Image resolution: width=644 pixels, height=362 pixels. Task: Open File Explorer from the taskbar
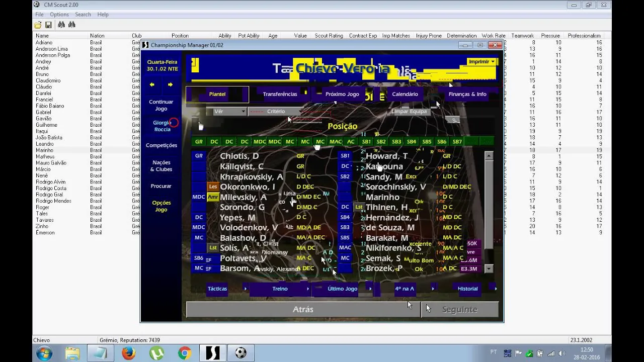(72, 353)
